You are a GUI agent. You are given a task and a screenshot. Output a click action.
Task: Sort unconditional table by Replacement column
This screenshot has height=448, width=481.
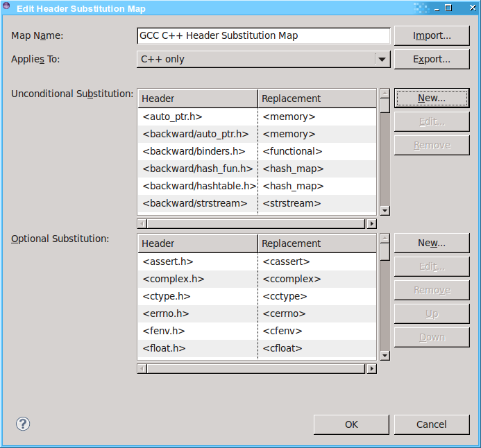click(317, 98)
